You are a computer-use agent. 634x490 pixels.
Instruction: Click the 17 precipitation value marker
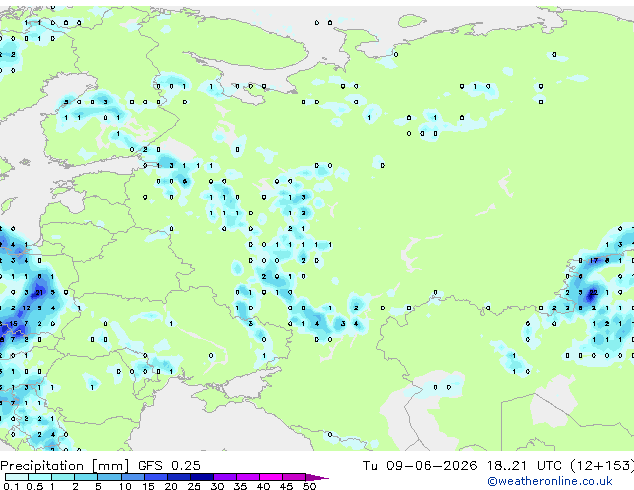593,261
